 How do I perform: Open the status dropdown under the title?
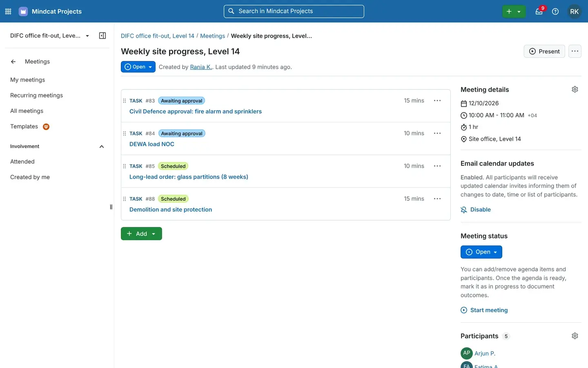[138, 67]
